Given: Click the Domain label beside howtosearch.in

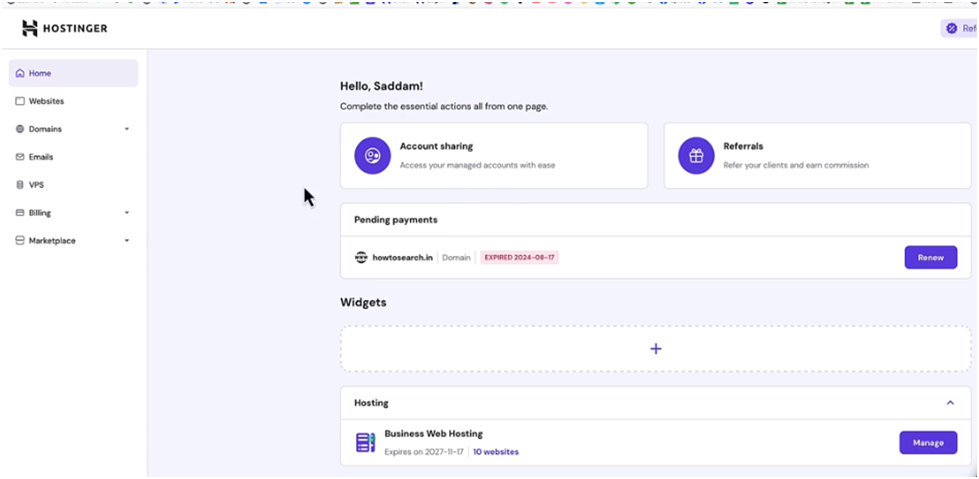Looking at the screenshot, I should tap(456, 257).
